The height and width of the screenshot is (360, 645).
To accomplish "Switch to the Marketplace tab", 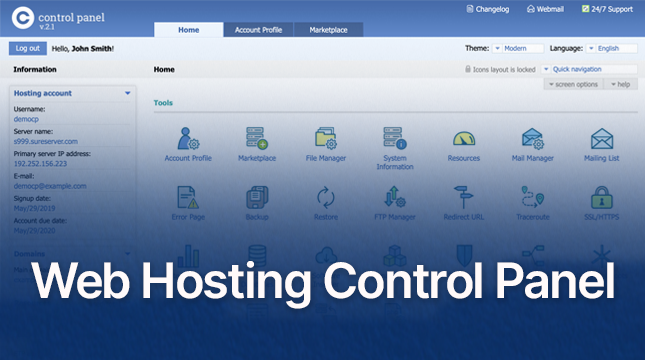I will click(328, 30).
